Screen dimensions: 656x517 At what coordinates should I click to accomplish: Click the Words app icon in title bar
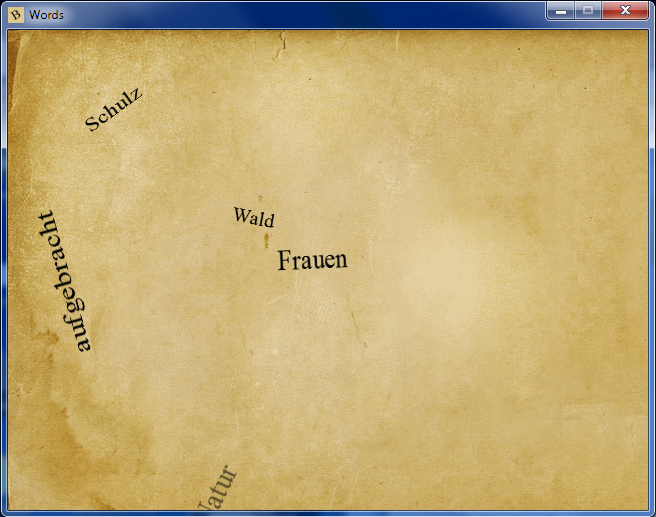pyautogui.click(x=15, y=13)
